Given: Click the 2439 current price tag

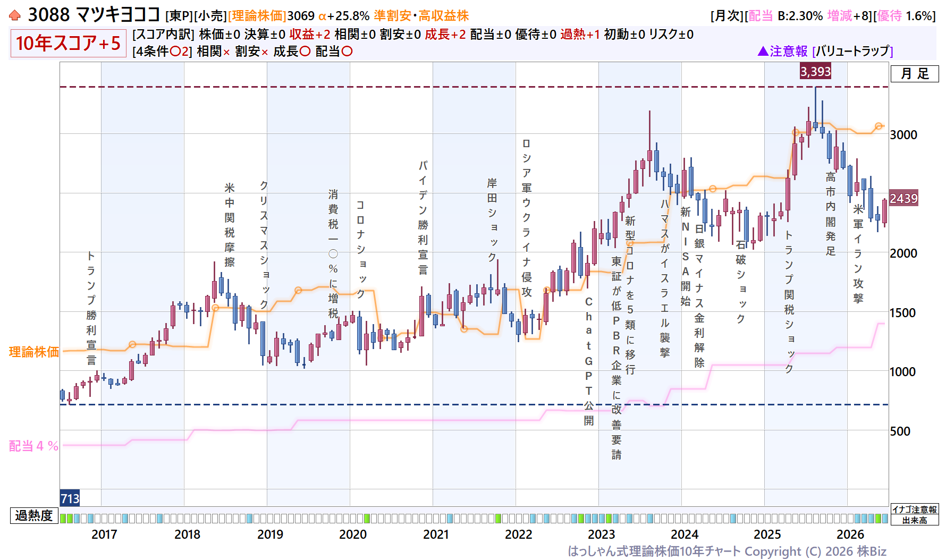Looking at the screenshot, I should 903,198.
